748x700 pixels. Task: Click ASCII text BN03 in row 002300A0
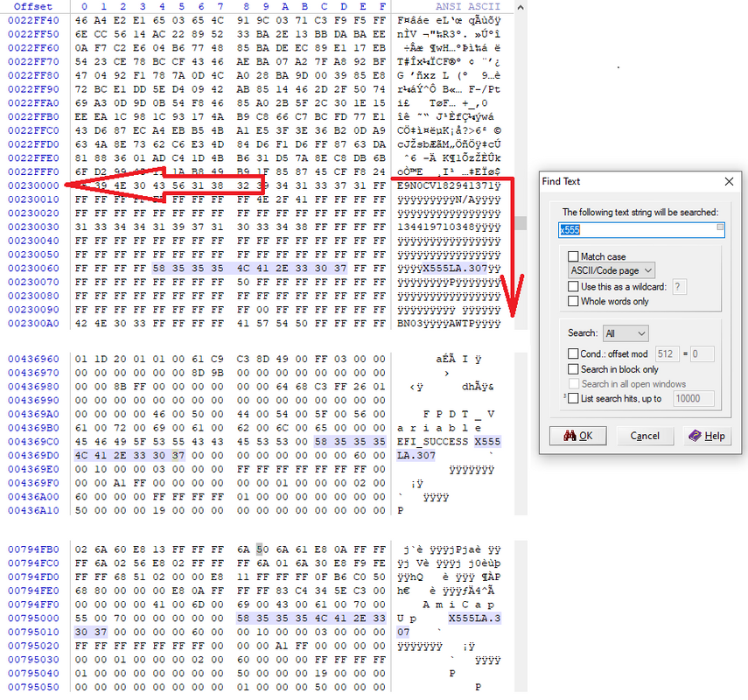[x=409, y=324]
